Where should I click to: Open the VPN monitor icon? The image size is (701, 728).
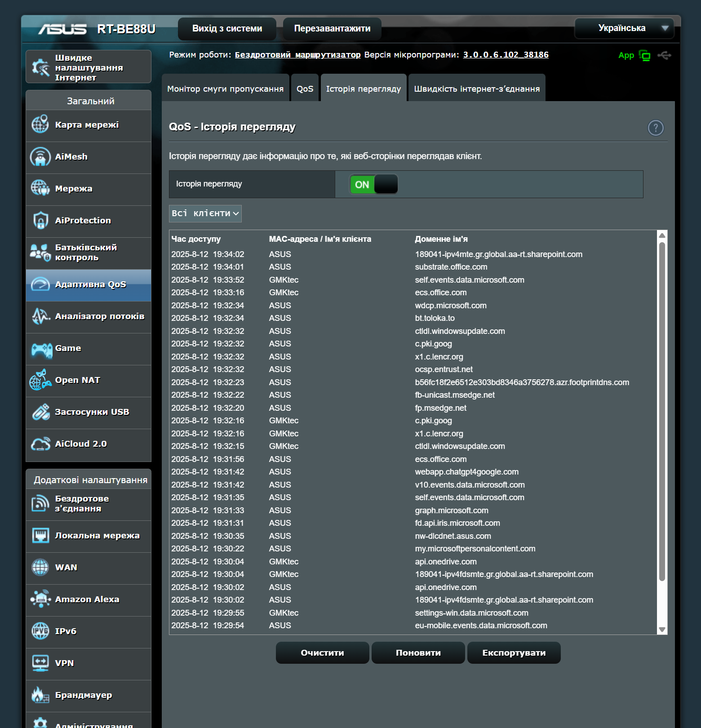[40, 663]
